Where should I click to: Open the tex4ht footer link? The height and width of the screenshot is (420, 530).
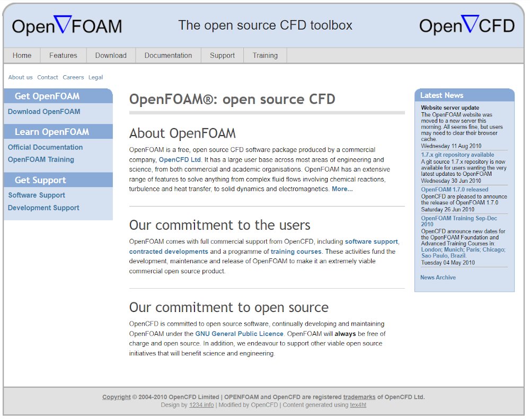pyautogui.click(x=358, y=405)
